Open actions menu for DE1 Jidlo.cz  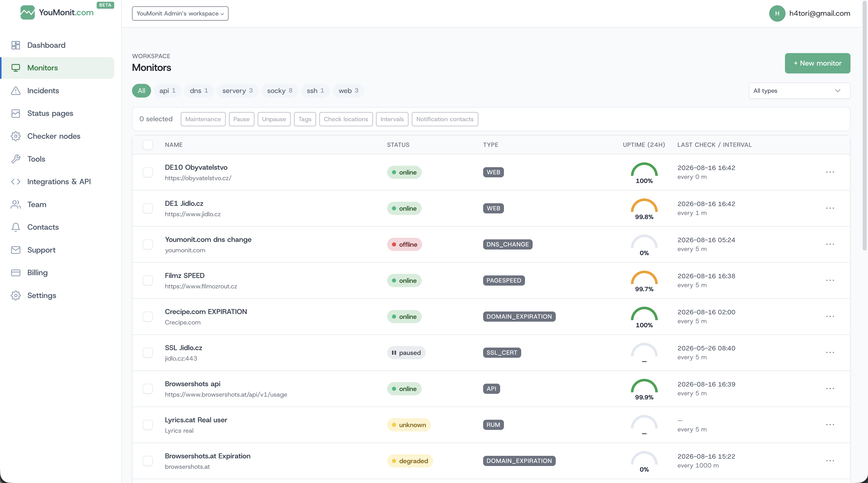tap(830, 208)
